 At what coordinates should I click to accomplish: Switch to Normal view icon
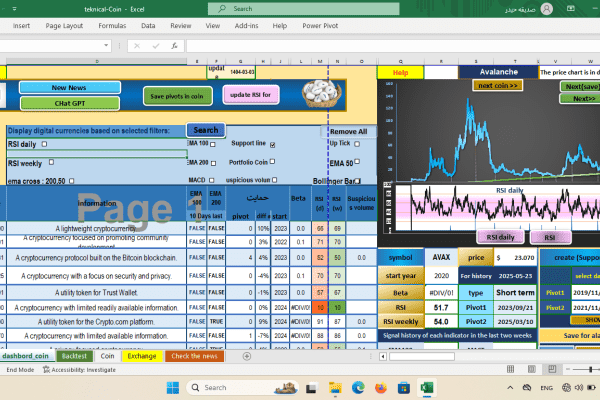[510, 369]
